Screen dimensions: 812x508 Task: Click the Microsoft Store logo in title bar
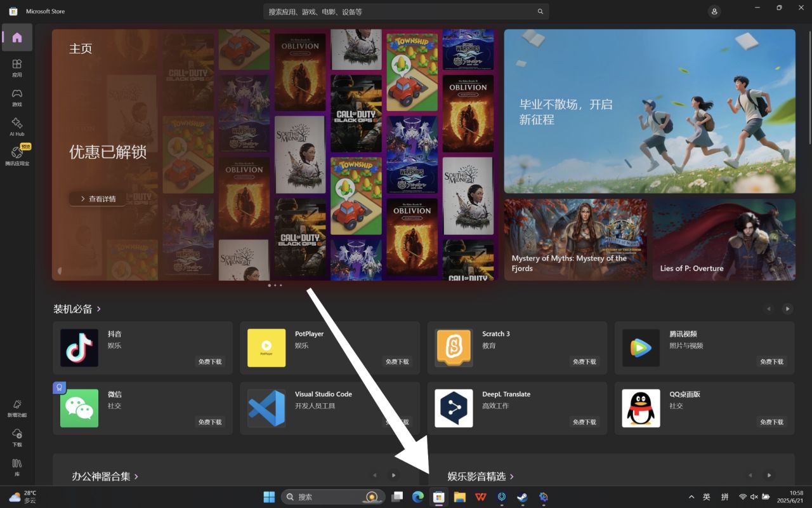click(13, 11)
